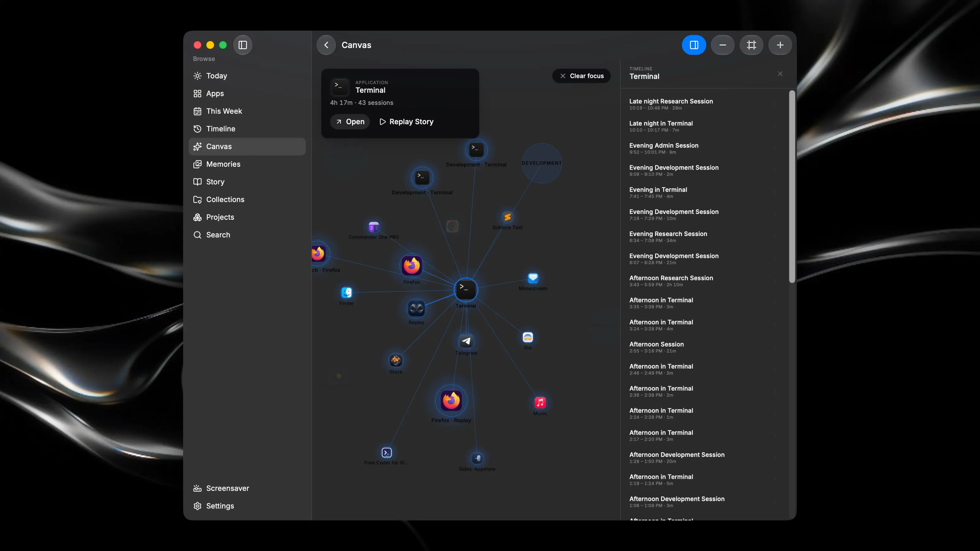The width and height of the screenshot is (980, 551).
Task: Open Memories in the sidebar
Action: pos(247,164)
